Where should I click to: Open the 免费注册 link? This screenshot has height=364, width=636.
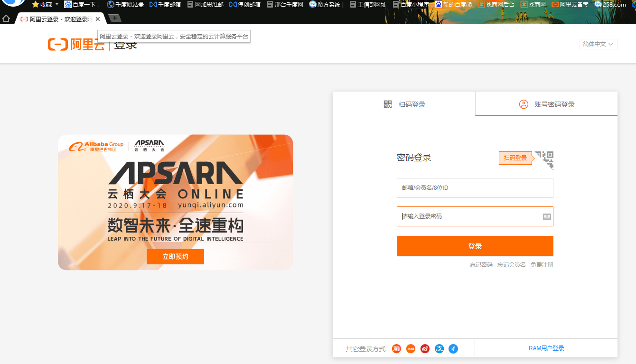(542, 265)
